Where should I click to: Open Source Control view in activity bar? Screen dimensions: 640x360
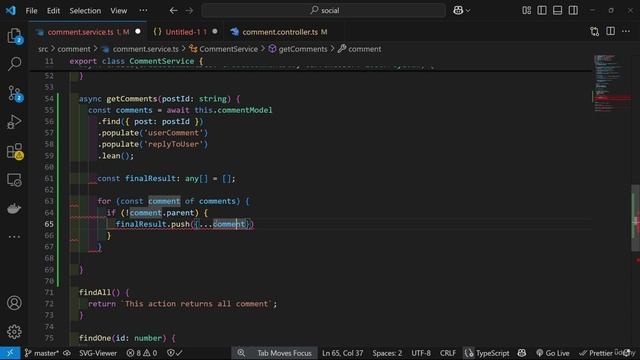pyautogui.click(x=14, y=93)
